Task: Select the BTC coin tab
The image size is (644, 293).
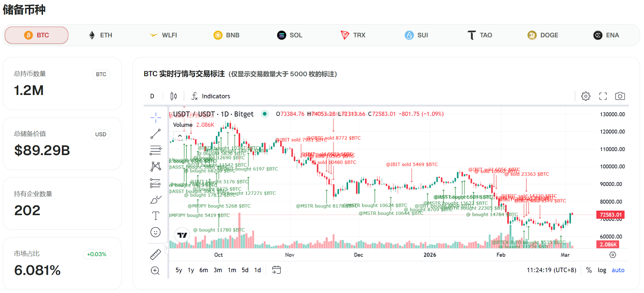Action: 37,35
